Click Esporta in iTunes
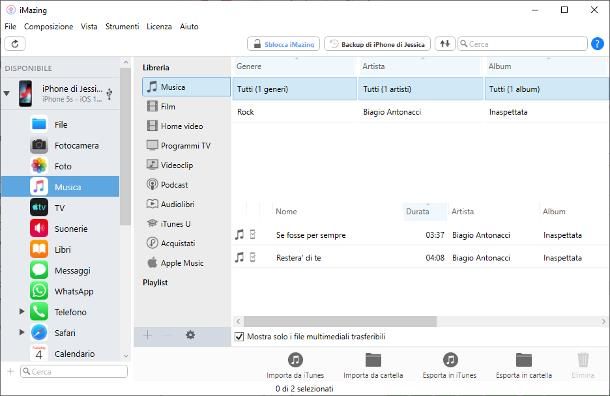Image resolution: width=610 pixels, height=396 pixels. (450, 365)
